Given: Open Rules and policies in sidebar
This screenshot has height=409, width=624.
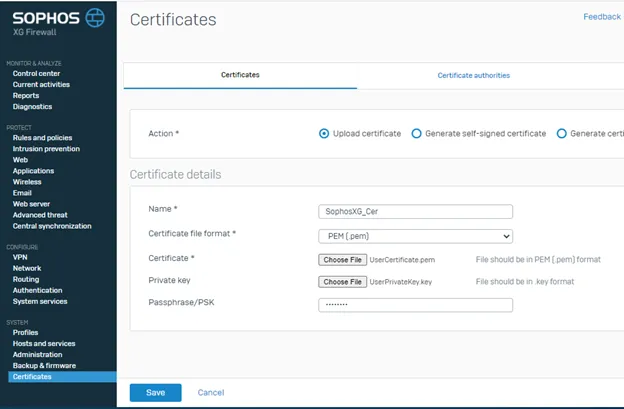Looking at the screenshot, I should point(42,138).
